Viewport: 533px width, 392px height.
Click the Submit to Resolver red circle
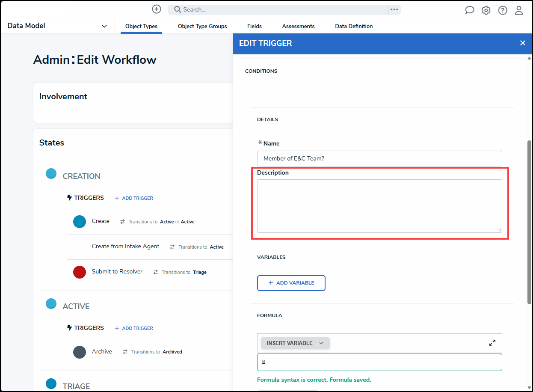[80, 272]
